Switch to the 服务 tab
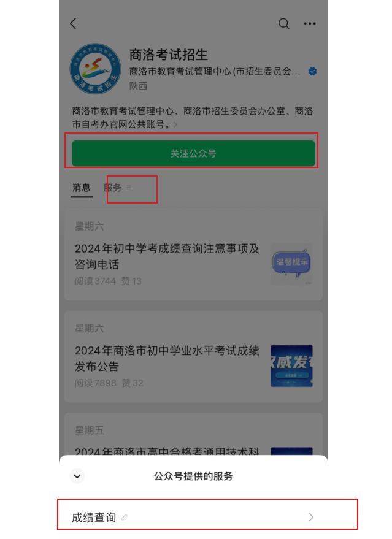Screen dimensions: 392x539 tap(113, 188)
